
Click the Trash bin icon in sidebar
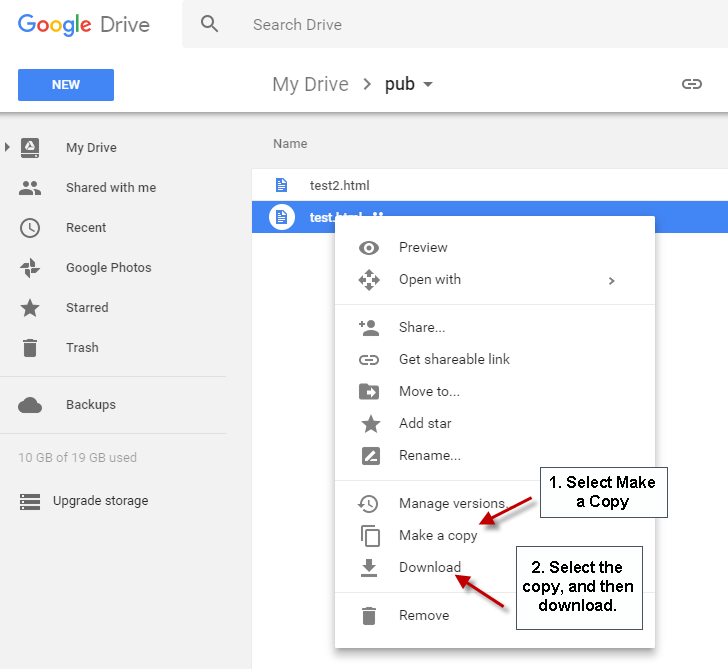[30, 348]
